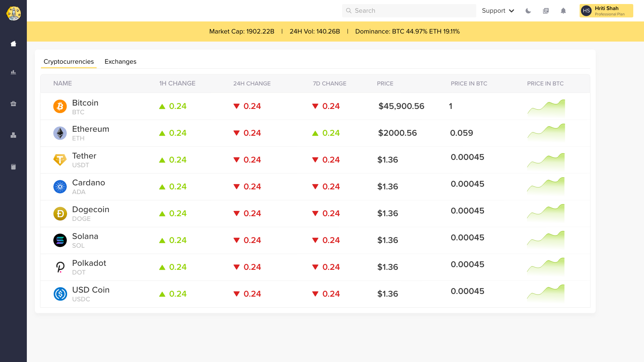644x362 pixels.
Task: Click the news library icon in header
Action: [546, 11]
